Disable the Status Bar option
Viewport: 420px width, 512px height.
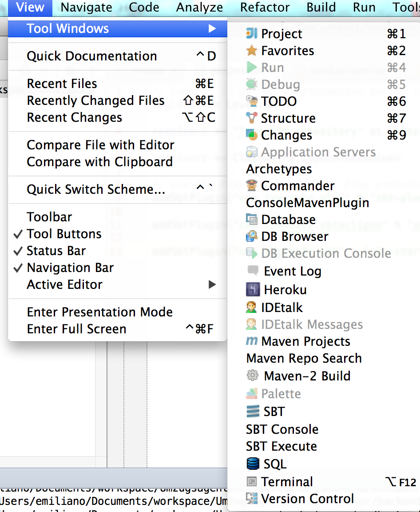(x=56, y=251)
